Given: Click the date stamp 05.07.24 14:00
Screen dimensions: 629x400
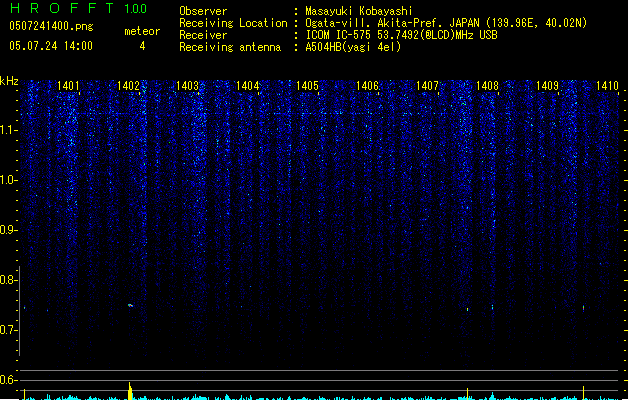Looking at the screenshot, I should [51, 46].
